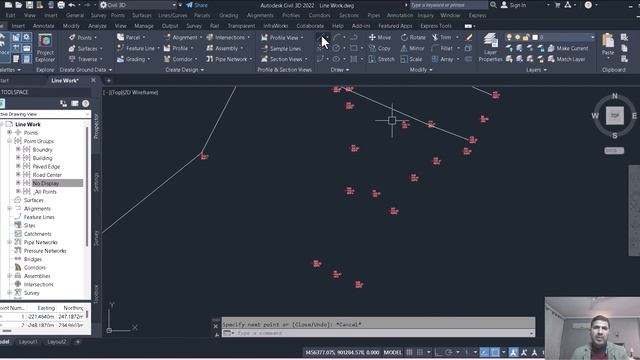The height and width of the screenshot is (360, 640).
Task: Expand the Boundry point group node
Action: pyautogui.click(x=18, y=149)
